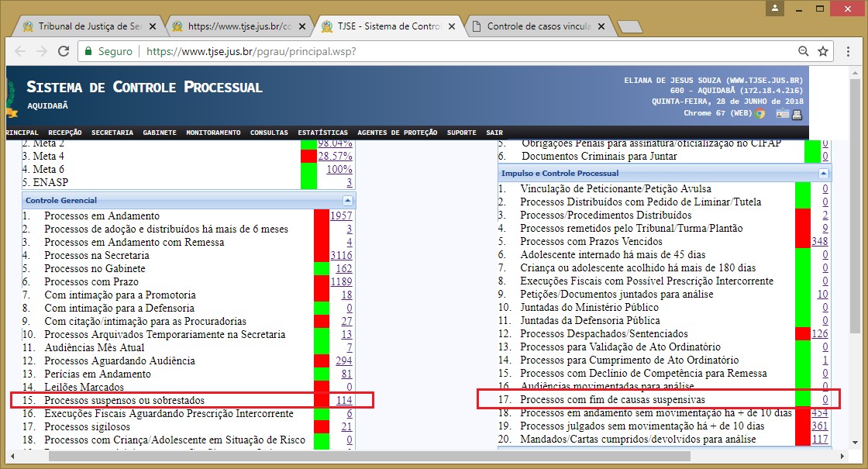Open the 1957 Processos em Andamento link
The height and width of the screenshot is (469, 868).
340,216
